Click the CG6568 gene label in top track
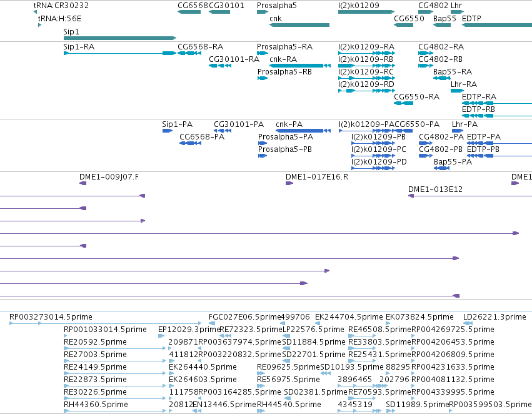 click(x=193, y=6)
